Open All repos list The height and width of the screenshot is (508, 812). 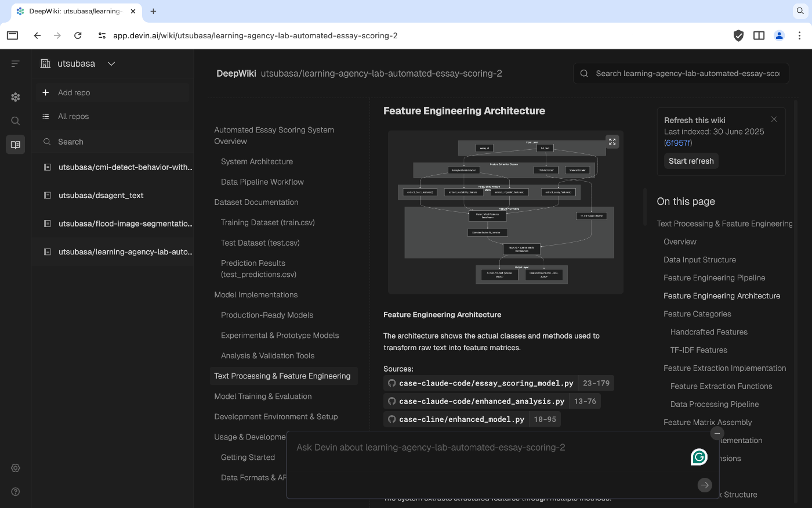pyautogui.click(x=113, y=117)
